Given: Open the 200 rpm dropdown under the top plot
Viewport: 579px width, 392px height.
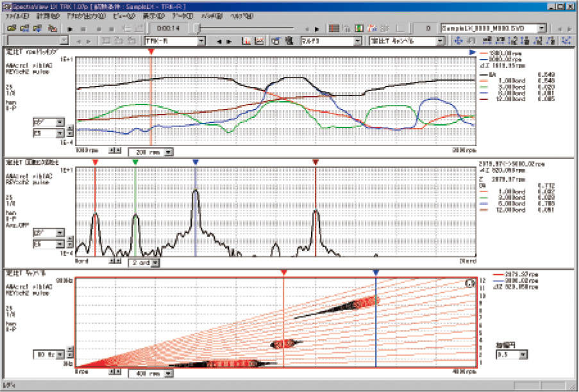Looking at the screenshot, I should (151, 152).
